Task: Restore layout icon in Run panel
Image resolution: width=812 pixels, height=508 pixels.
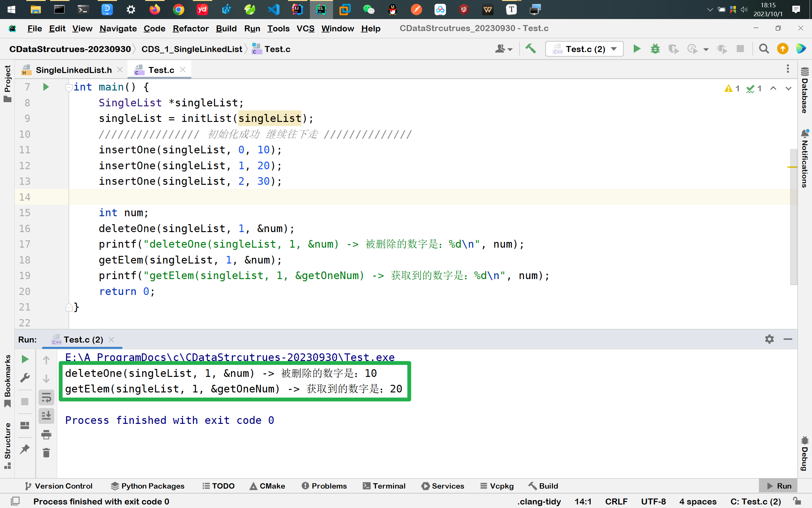Action: [25, 425]
